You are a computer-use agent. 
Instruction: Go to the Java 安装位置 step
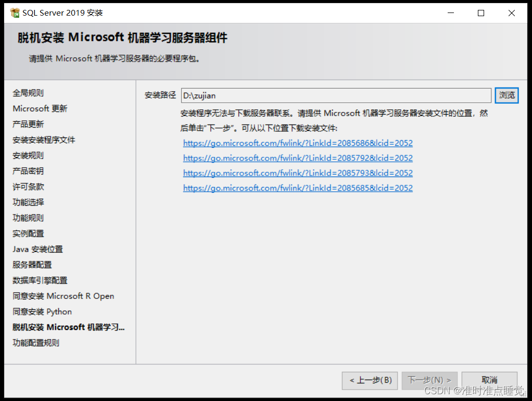click(38, 249)
